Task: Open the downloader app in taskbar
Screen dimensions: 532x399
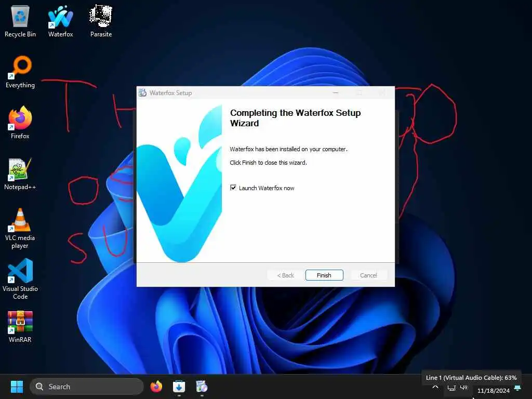Action: click(179, 387)
